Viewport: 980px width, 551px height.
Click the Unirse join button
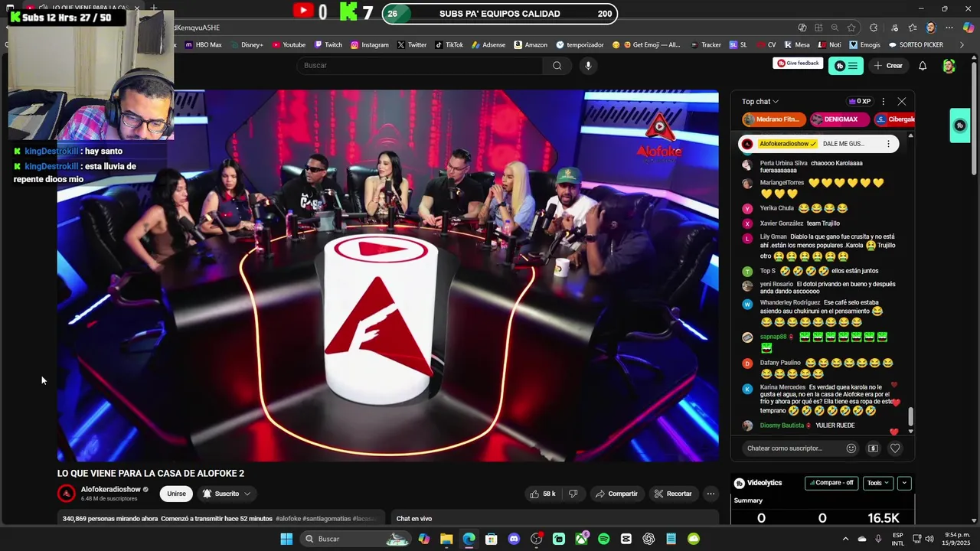pyautogui.click(x=177, y=494)
